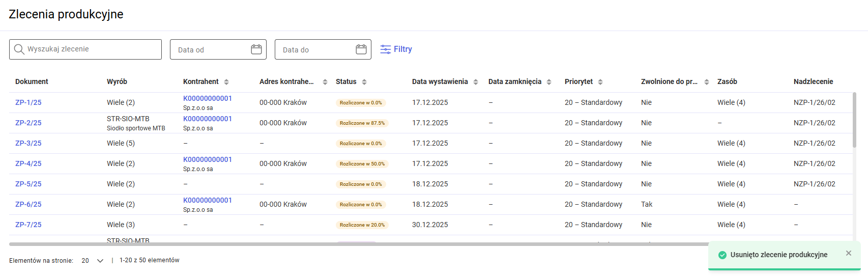
Task: Click the vertical table scrollbar
Action: click(x=854, y=120)
